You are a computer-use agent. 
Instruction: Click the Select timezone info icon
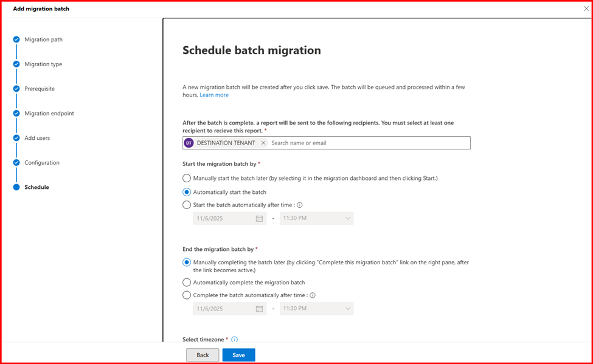point(234,340)
